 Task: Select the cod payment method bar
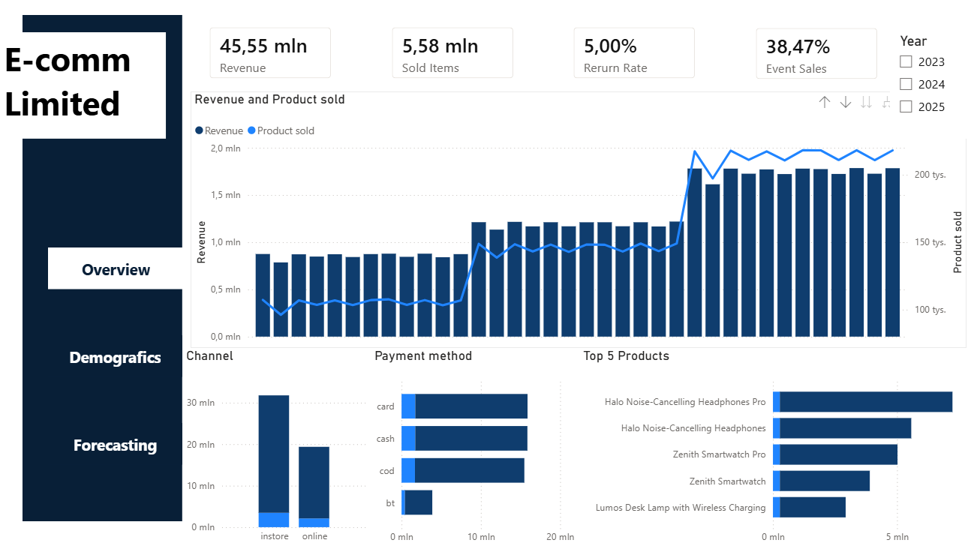point(463,470)
